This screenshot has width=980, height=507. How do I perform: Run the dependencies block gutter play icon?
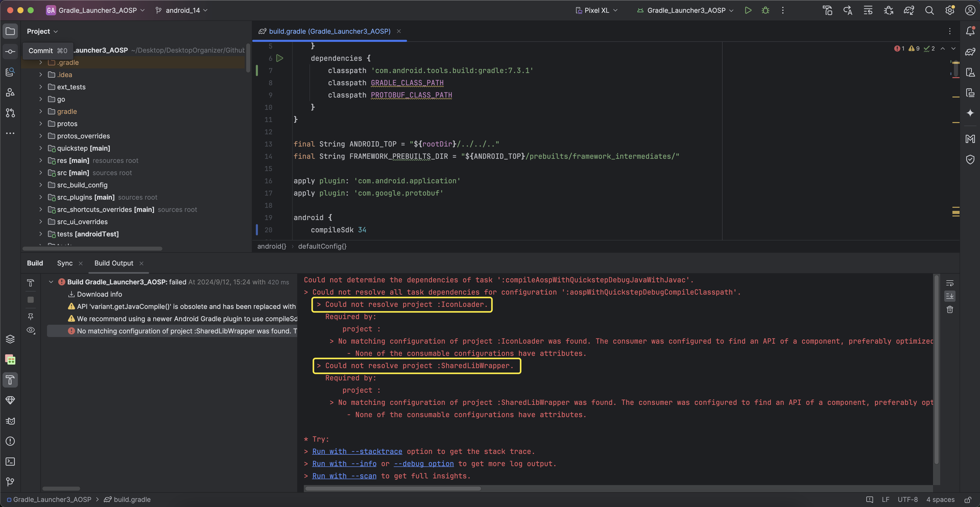(280, 58)
